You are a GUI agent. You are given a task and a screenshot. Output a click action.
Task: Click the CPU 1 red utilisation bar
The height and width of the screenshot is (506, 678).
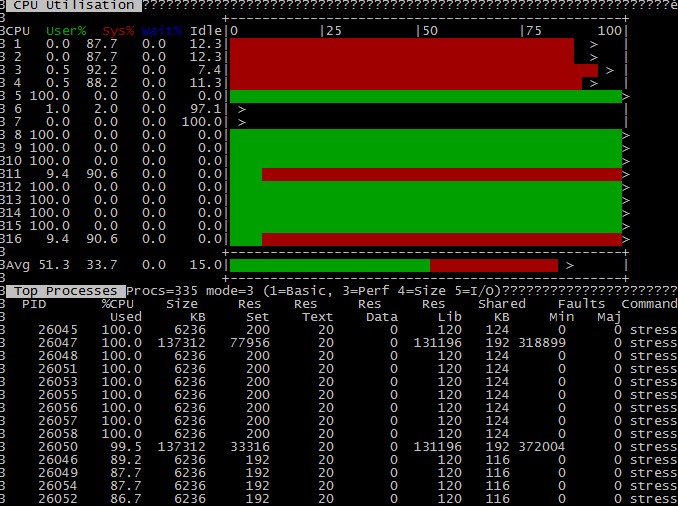(x=402, y=45)
